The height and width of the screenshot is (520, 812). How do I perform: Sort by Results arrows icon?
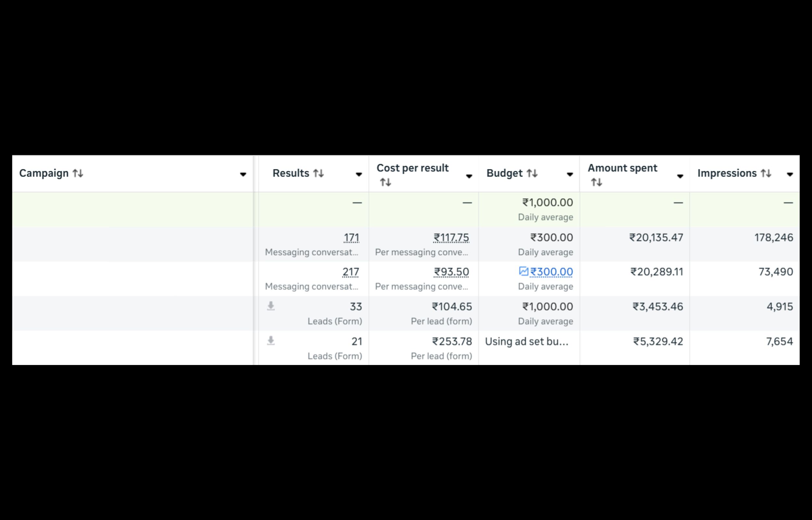pyautogui.click(x=318, y=173)
